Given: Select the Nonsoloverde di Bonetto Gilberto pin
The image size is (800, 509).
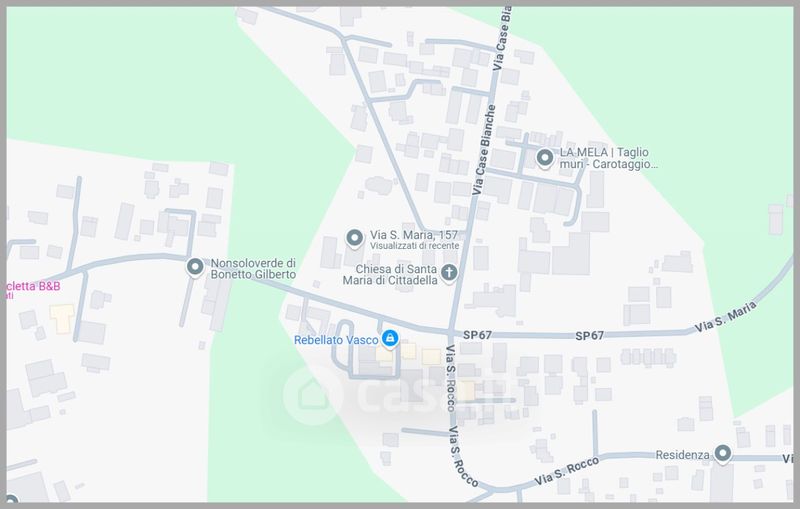Looking at the screenshot, I should (x=195, y=267).
